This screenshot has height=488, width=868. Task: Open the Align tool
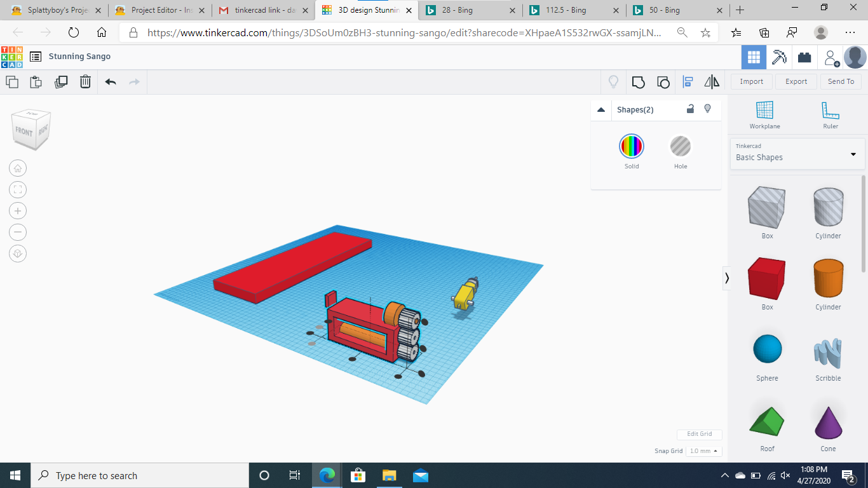(688, 81)
